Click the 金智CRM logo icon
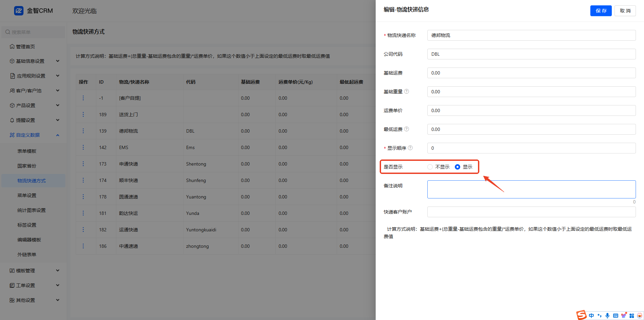The width and height of the screenshot is (644, 320). 19,11
